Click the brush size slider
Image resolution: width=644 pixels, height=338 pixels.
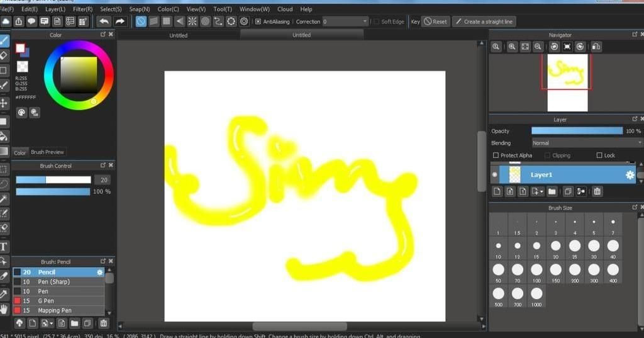(53, 179)
